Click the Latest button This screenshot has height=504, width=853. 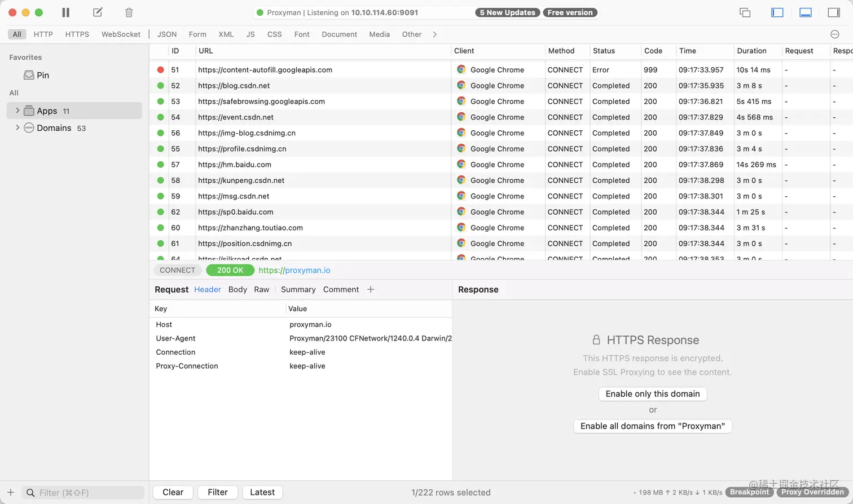262,492
